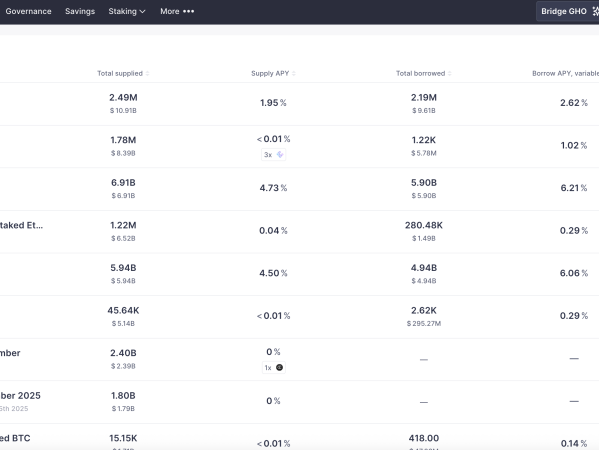Click the More three-dots icon
Image resolution: width=599 pixels, height=450 pixels.
click(188, 11)
